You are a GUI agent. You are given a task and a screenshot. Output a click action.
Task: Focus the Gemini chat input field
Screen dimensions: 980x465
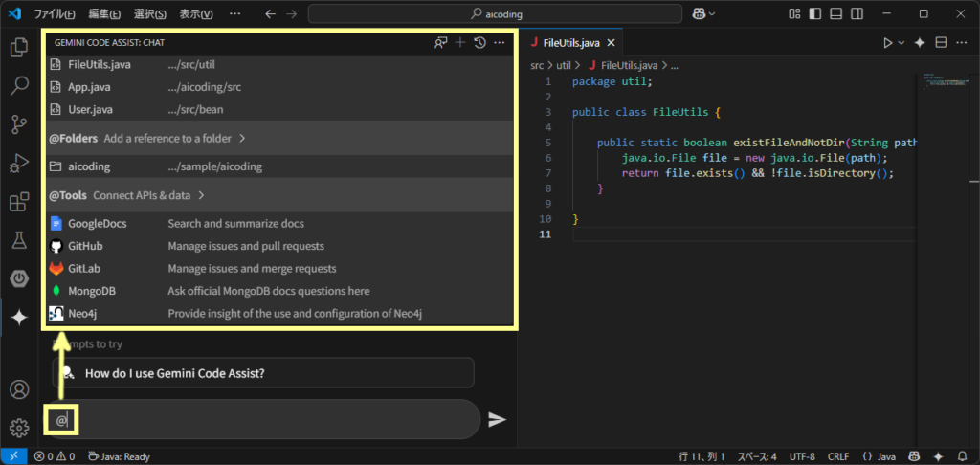[262, 419]
